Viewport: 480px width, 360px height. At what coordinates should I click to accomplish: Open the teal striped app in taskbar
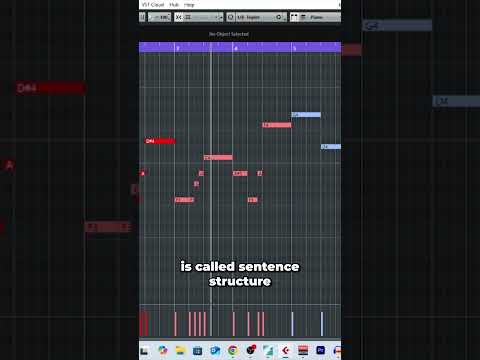point(268,350)
